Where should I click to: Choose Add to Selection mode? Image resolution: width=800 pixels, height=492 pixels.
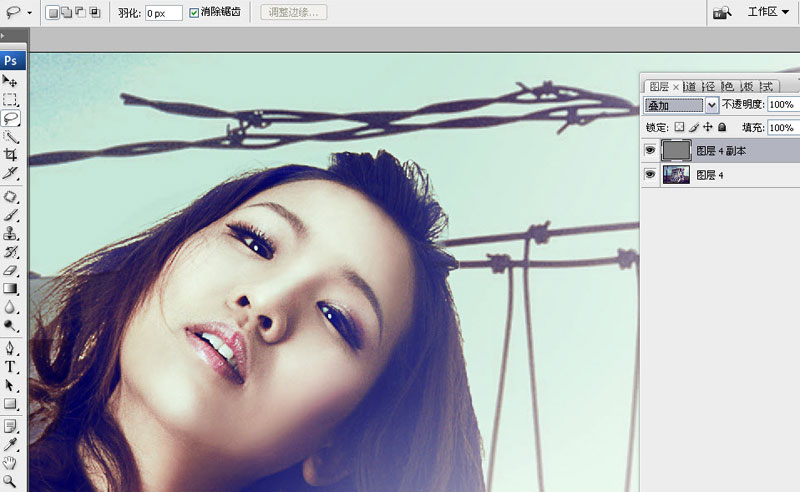(x=67, y=12)
